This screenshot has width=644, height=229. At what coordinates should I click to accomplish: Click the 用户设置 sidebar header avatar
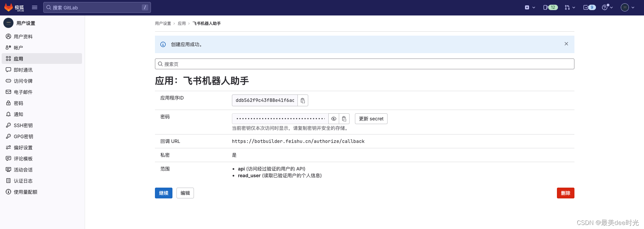tap(8, 23)
